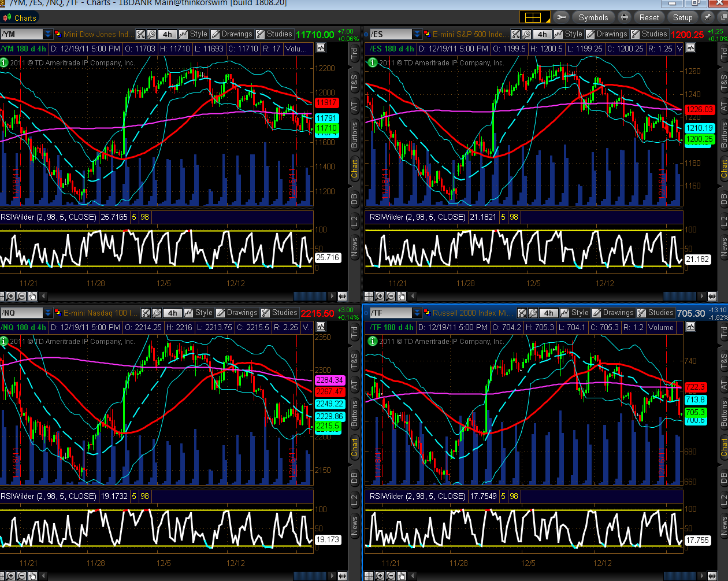Open the Style menu on /TF chart

[575, 312]
